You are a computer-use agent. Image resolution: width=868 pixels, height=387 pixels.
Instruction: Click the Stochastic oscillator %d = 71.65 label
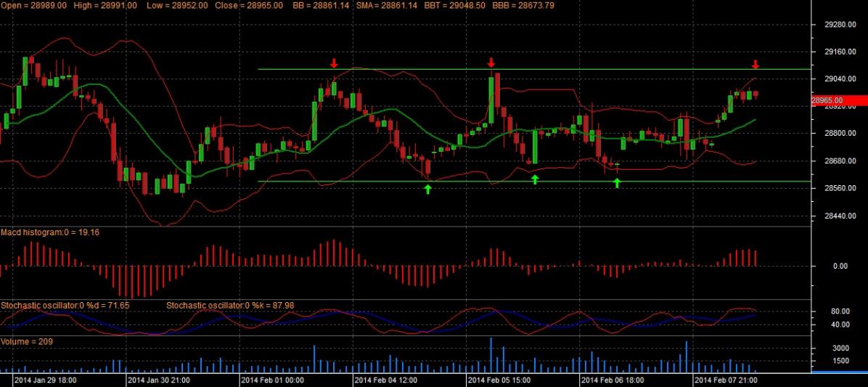pyautogui.click(x=65, y=306)
